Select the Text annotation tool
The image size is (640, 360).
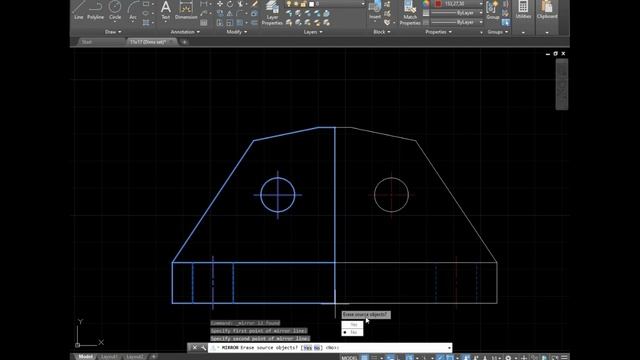(x=165, y=10)
